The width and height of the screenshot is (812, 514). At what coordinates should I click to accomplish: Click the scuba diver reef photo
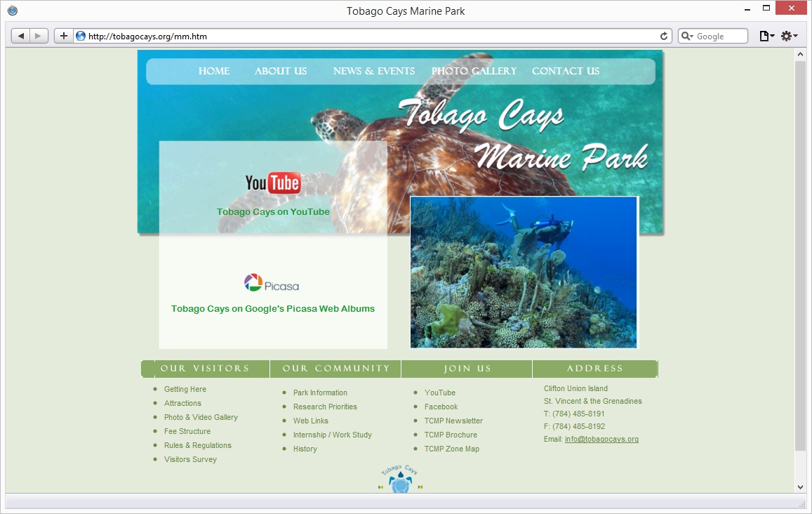click(524, 272)
